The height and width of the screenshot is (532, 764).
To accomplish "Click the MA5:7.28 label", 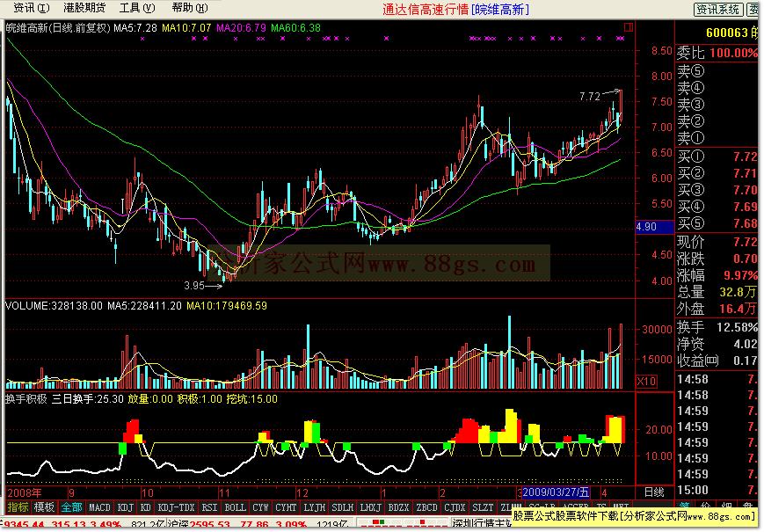I will [135, 28].
